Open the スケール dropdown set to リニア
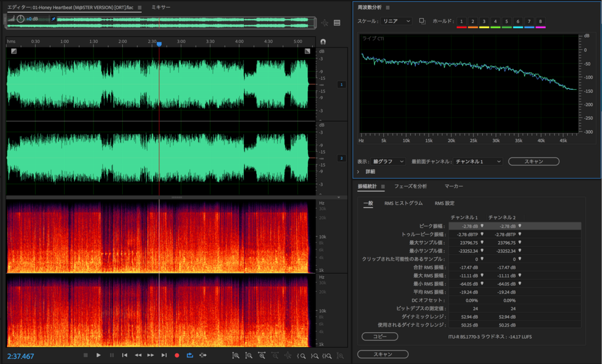The height and width of the screenshot is (364, 602). 397,21
